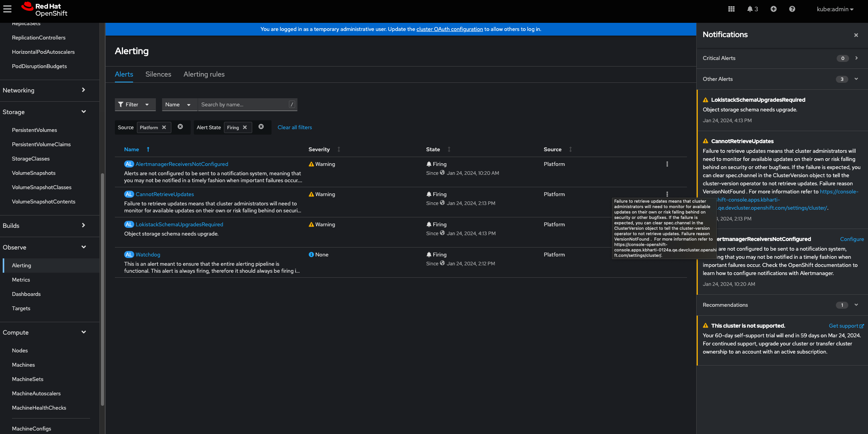Viewport: 868px width, 434px height.
Task: Expand the Critical Alerts section
Action: click(856, 58)
